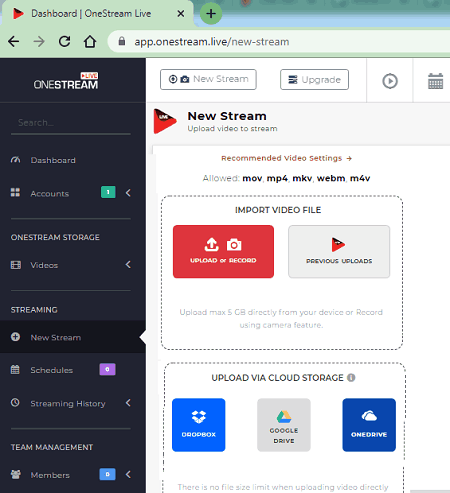This screenshot has width=450, height=493.
Task: Open the calendar icon in the top bar
Action: tap(435, 81)
